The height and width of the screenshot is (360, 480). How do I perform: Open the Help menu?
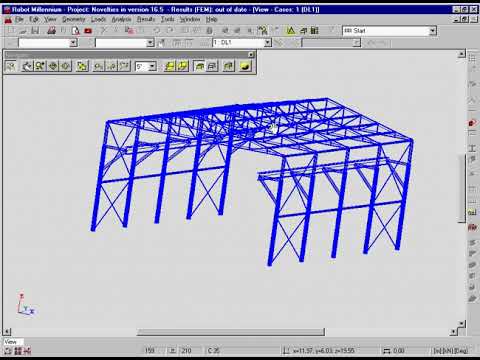pos(211,19)
